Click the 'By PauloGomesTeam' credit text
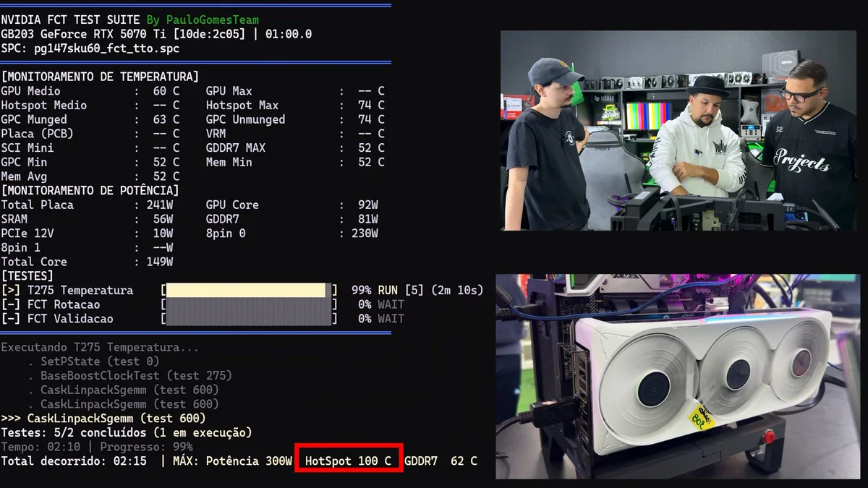This screenshot has height=488, width=868. [203, 20]
